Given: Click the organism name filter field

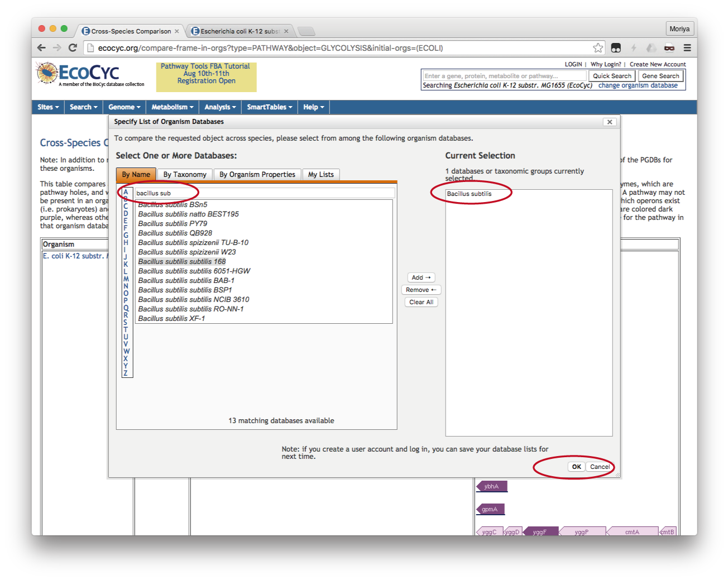Looking at the screenshot, I should coord(265,193).
